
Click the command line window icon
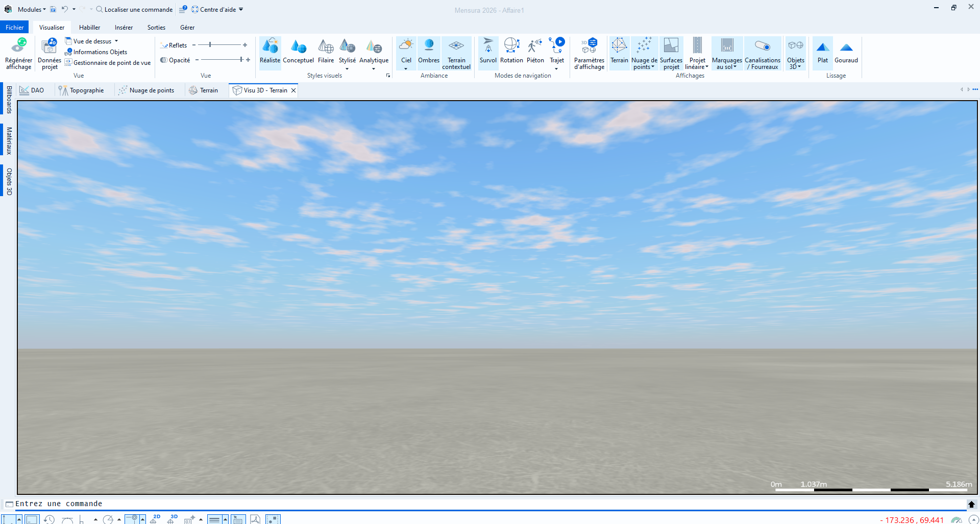tap(9, 504)
